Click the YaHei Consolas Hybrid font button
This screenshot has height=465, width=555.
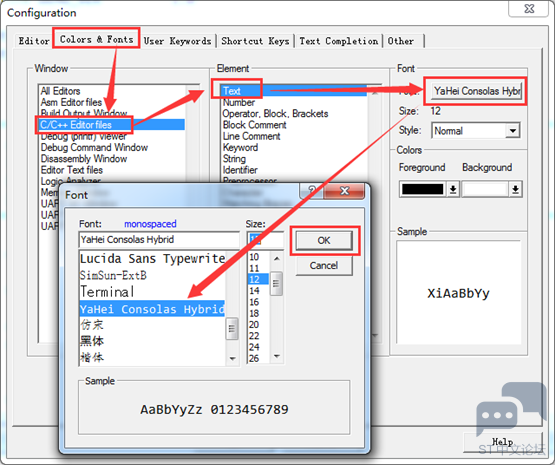476,91
